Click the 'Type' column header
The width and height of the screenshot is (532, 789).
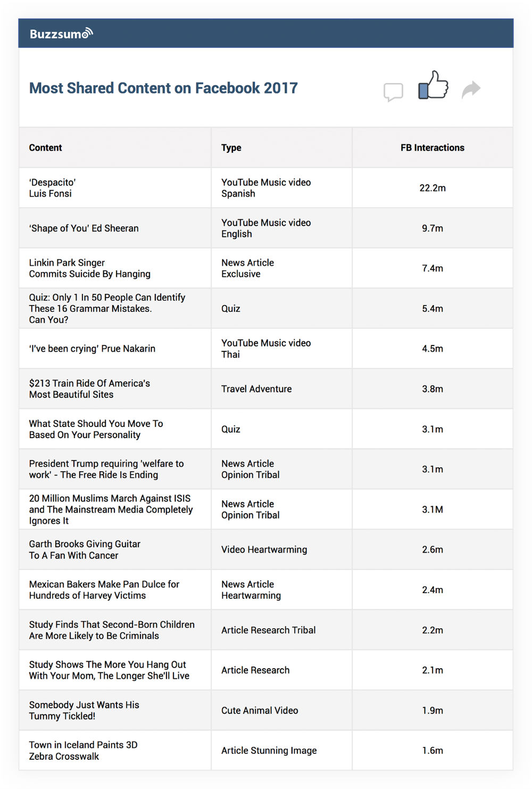pyautogui.click(x=231, y=147)
